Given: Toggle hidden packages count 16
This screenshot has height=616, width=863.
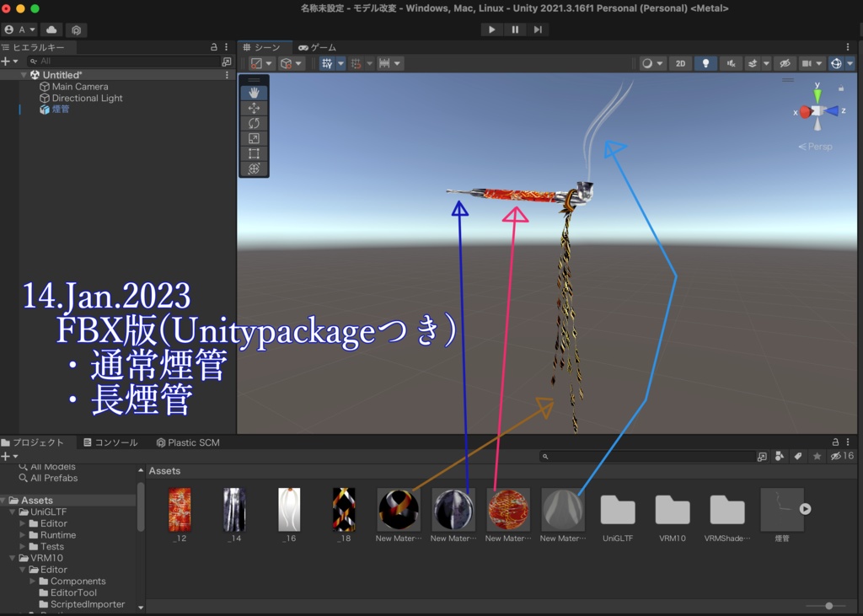Looking at the screenshot, I should pos(842,457).
